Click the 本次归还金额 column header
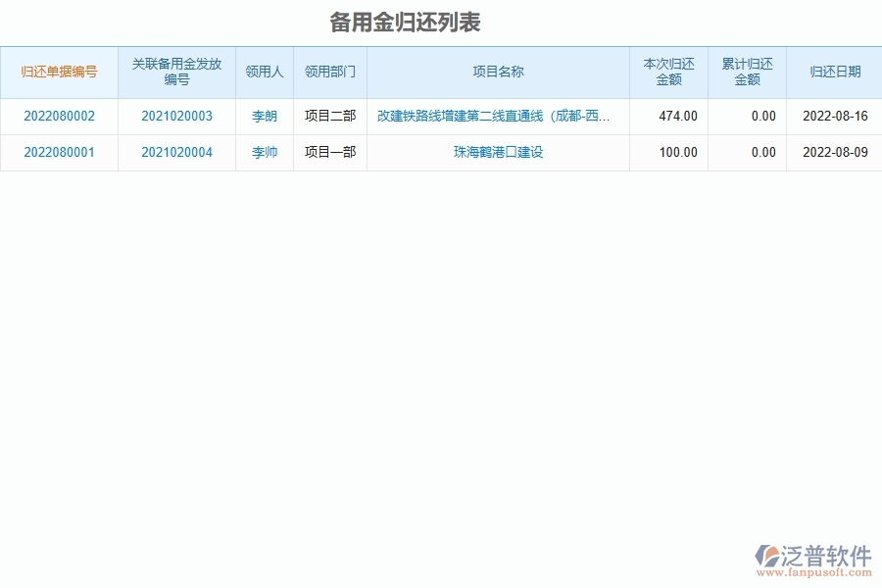882x588 pixels. click(x=668, y=72)
